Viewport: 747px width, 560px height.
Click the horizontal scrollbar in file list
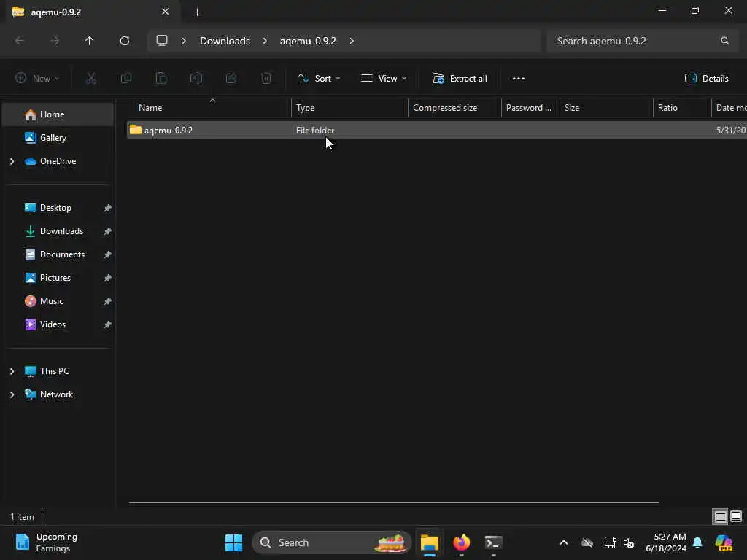(394, 502)
